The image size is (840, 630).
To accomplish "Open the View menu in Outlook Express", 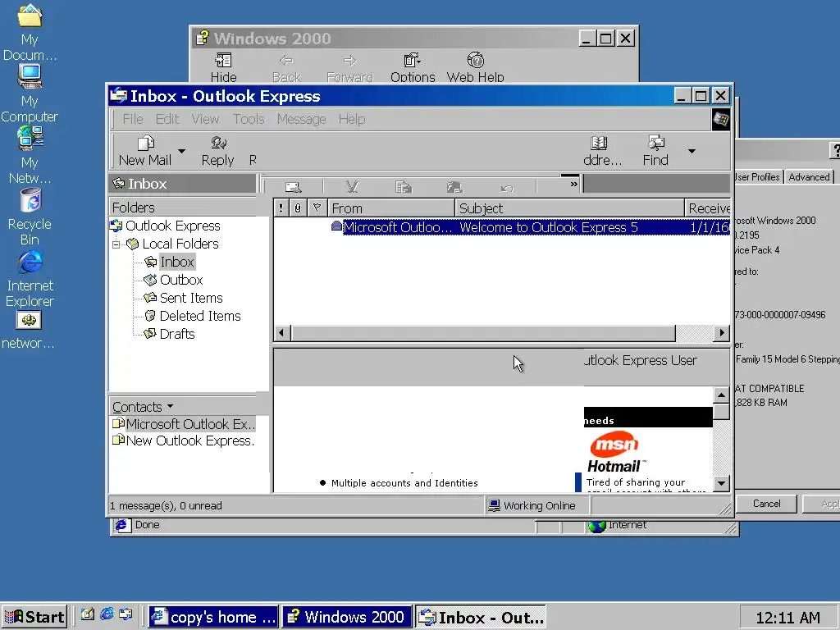I will point(205,119).
